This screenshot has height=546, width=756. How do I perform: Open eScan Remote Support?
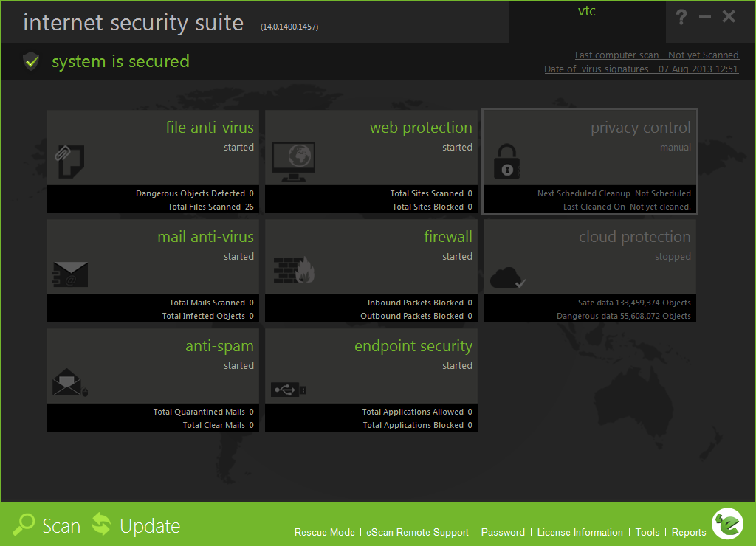pos(418,533)
